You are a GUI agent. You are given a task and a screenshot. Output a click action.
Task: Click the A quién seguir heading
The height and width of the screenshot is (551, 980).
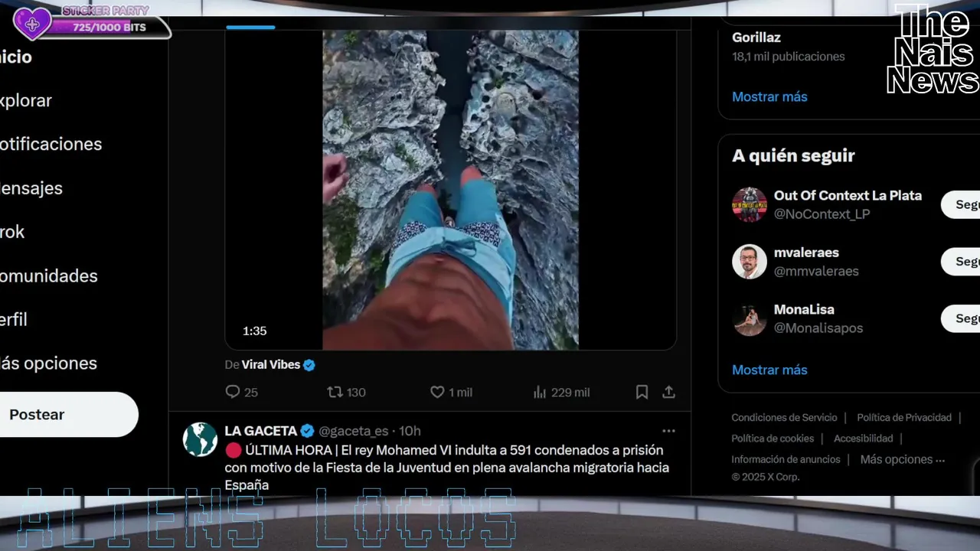(793, 155)
